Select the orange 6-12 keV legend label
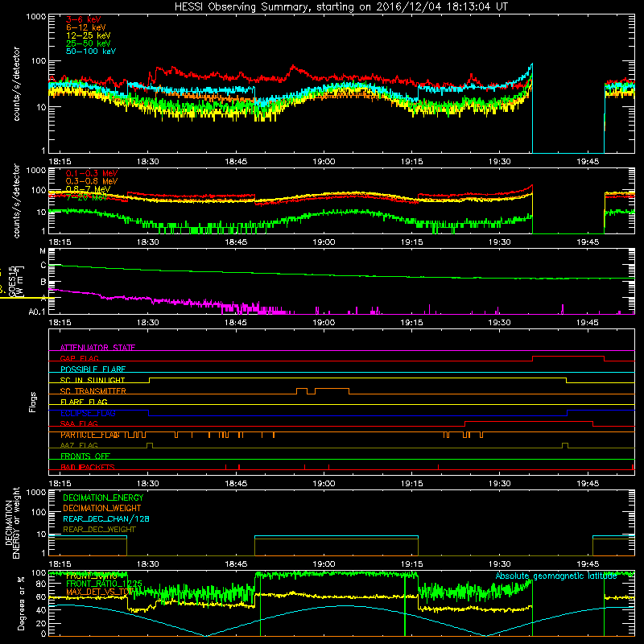The height and width of the screenshot is (644, 644). point(86,27)
